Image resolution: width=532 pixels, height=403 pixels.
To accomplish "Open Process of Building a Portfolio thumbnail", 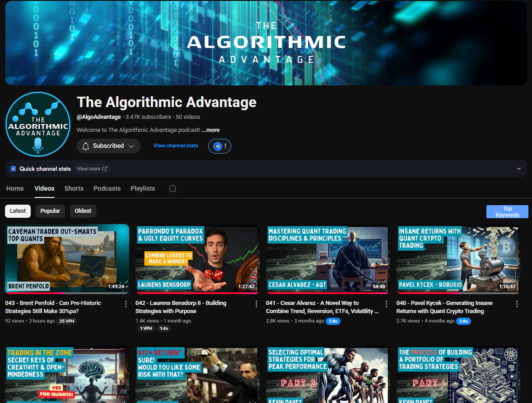I will click(x=457, y=375).
